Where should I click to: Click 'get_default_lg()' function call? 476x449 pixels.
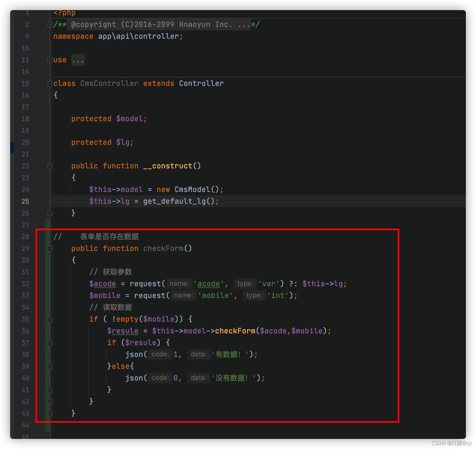coord(179,201)
